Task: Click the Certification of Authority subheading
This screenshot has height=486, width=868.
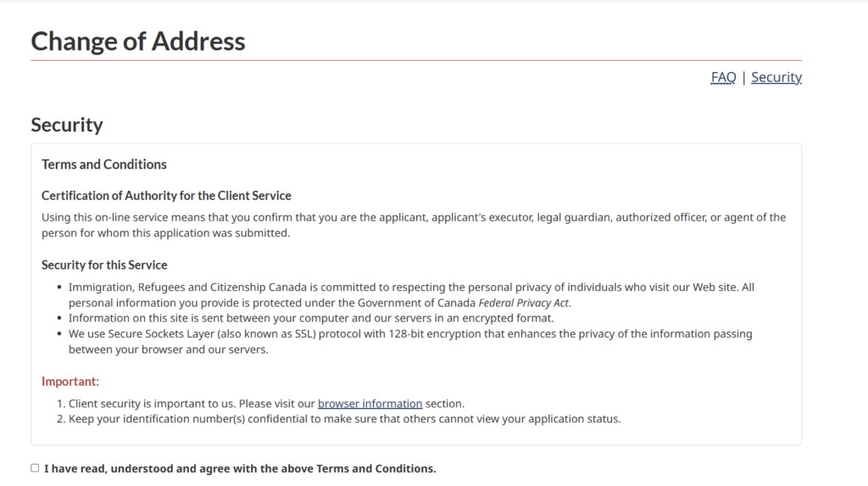Action: click(x=166, y=195)
